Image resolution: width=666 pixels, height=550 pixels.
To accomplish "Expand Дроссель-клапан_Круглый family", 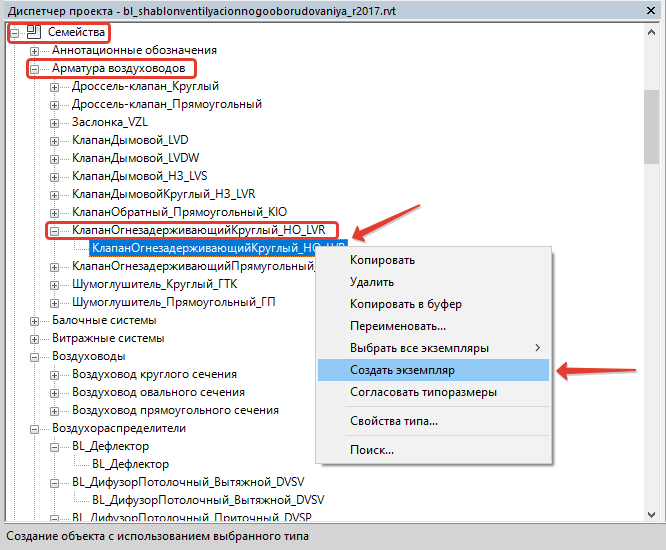I will pos(55,86).
